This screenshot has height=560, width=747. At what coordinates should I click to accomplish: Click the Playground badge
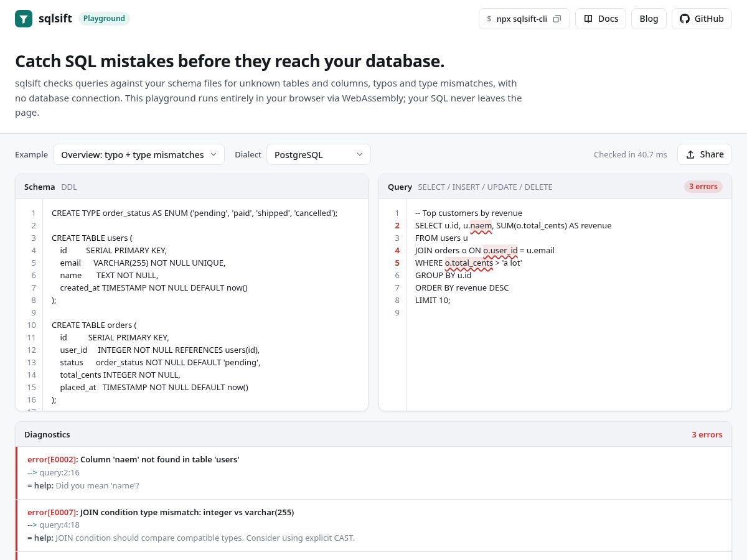point(104,19)
